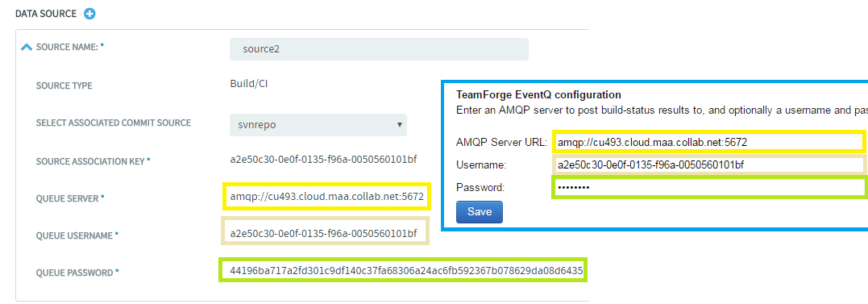This screenshot has width=868, height=304.
Task: Click the DATA SOURCE heading
Action: pyautogui.click(x=46, y=14)
